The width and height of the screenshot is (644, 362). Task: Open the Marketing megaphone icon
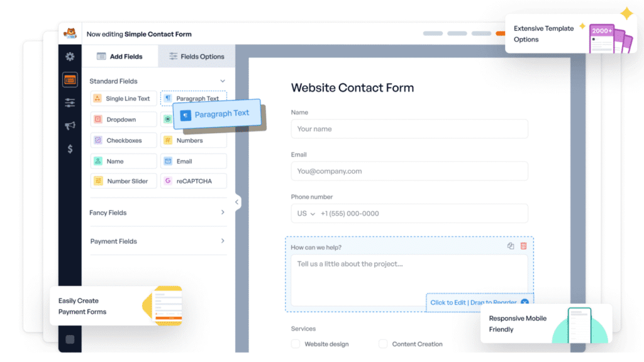click(70, 126)
